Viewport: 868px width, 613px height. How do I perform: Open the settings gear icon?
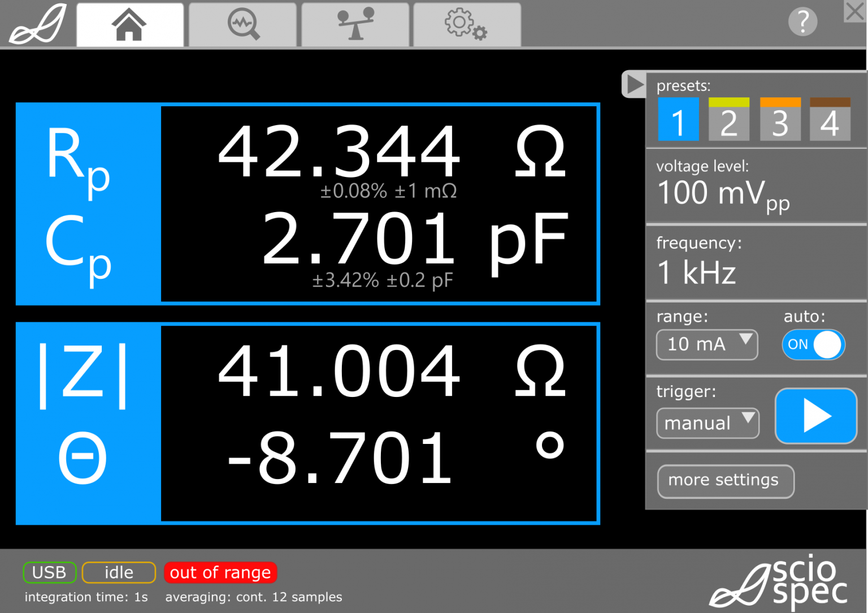(466, 24)
